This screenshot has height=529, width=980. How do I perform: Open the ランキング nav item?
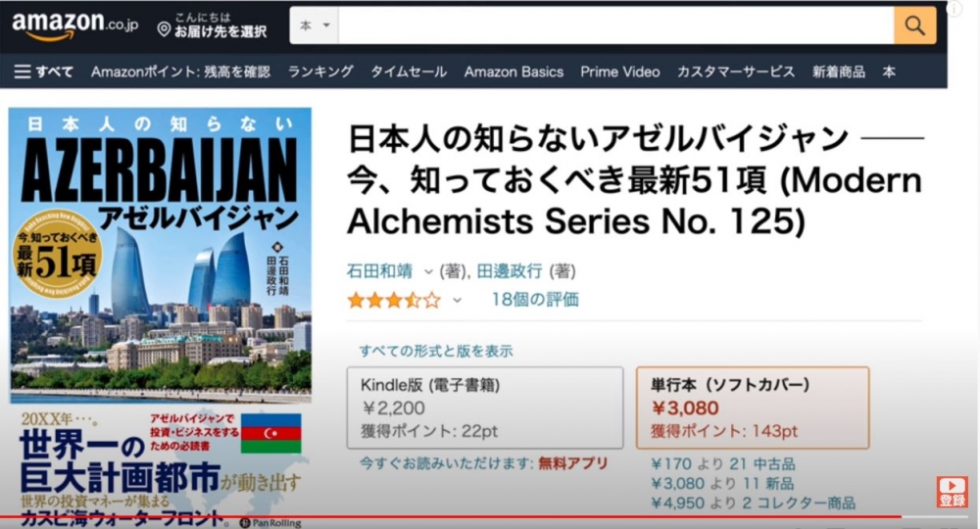click(x=320, y=72)
